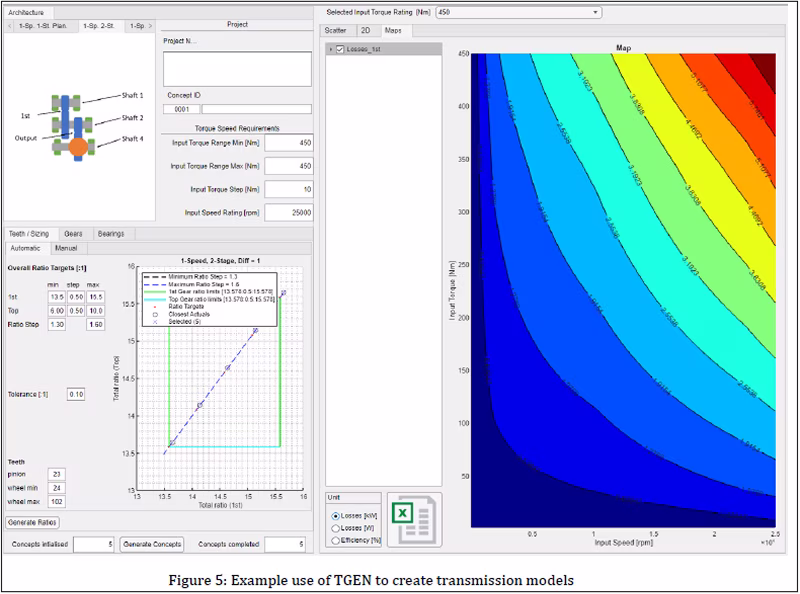The height and width of the screenshot is (594, 800).
Task: Select the Losses [W] unit option
Action: click(334, 527)
